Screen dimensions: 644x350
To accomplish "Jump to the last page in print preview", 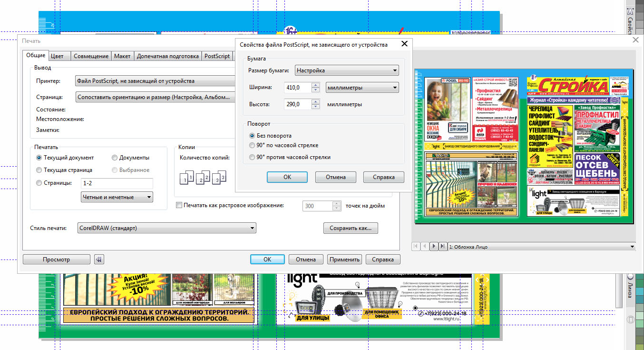I will click(442, 246).
